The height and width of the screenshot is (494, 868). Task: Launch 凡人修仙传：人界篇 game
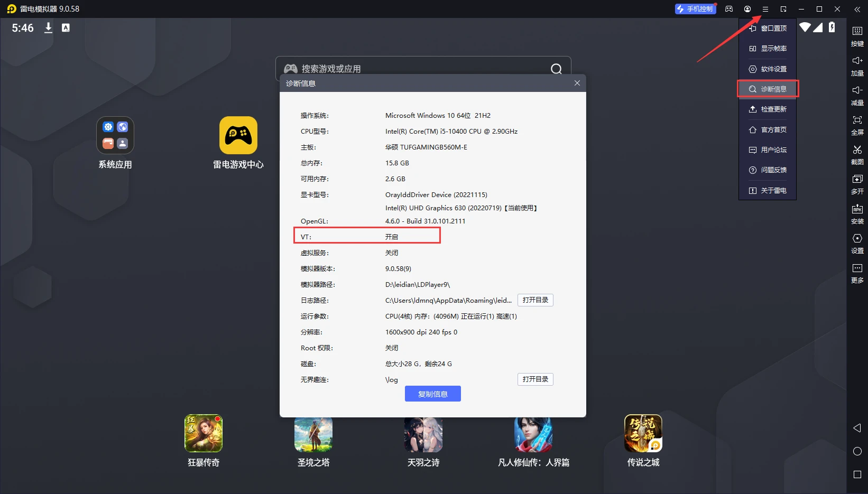533,441
